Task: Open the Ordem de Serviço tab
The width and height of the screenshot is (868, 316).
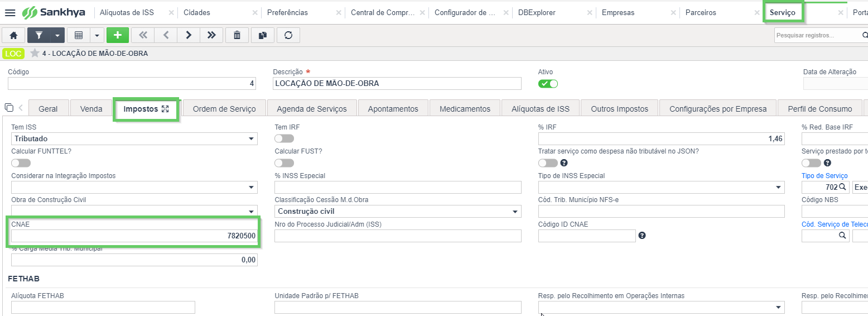Action: coord(224,109)
